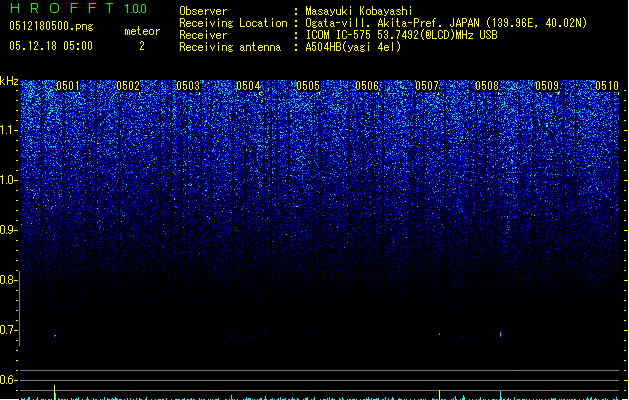Click the meteor label text
This screenshot has height=400, width=629.
click(x=142, y=31)
